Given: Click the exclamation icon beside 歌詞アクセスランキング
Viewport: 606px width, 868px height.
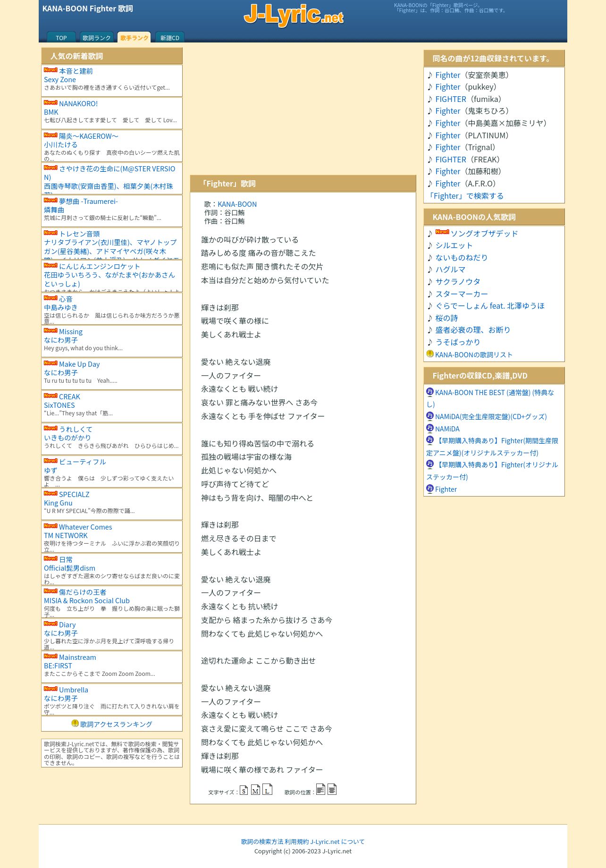Looking at the screenshot, I should pyautogui.click(x=75, y=724).
